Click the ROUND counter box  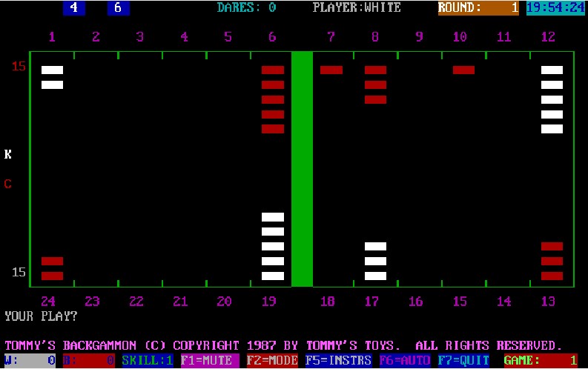[x=479, y=8]
